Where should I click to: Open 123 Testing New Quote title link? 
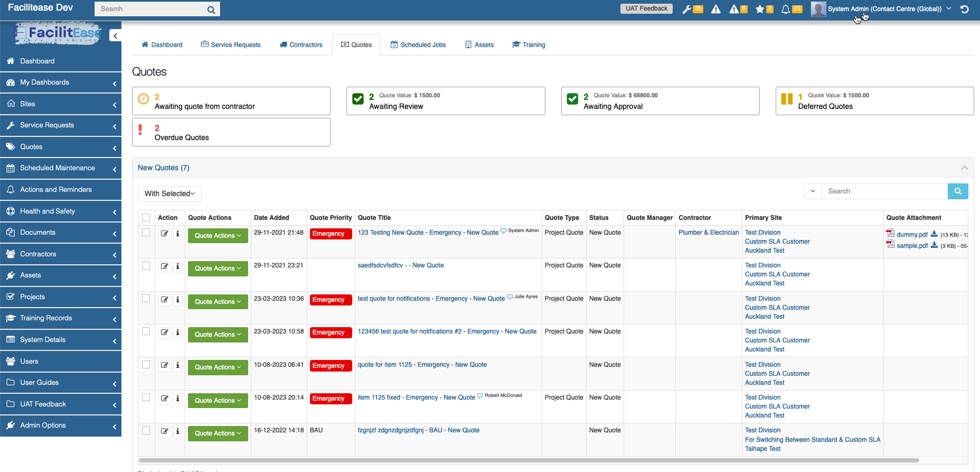click(428, 233)
